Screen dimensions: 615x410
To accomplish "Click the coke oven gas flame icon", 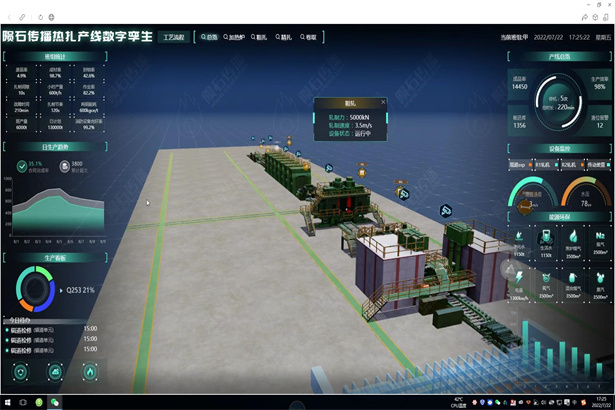I will 573,236.
